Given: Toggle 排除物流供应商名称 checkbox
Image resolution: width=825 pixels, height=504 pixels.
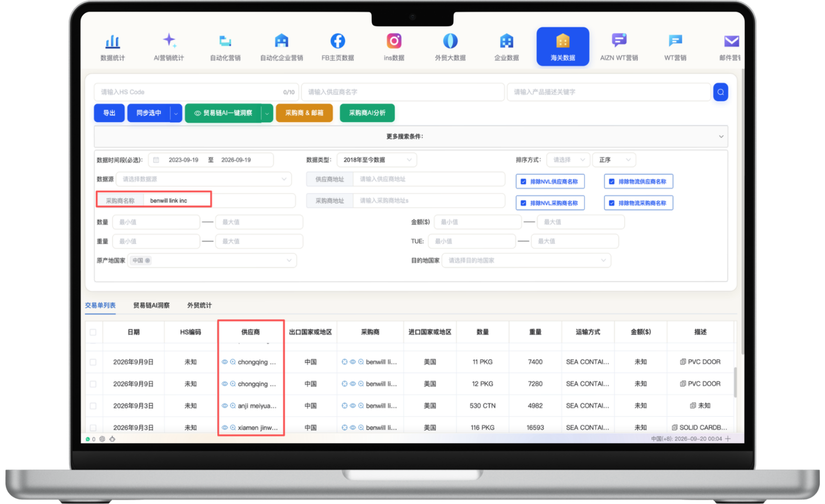Looking at the screenshot, I should pyautogui.click(x=611, y=182).
